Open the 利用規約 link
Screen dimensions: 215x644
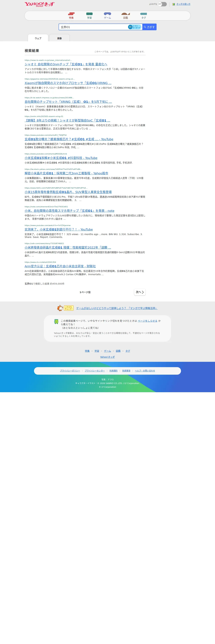point(113,371)
